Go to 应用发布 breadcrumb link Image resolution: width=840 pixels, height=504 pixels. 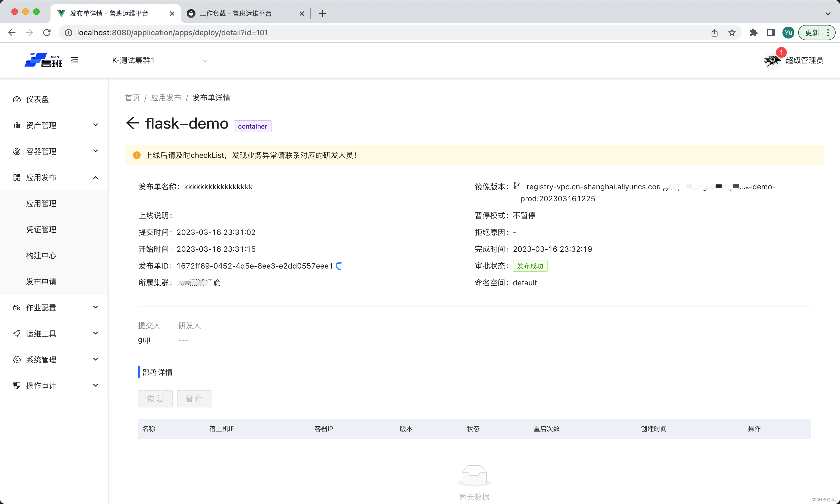click(x=166, y=98)
